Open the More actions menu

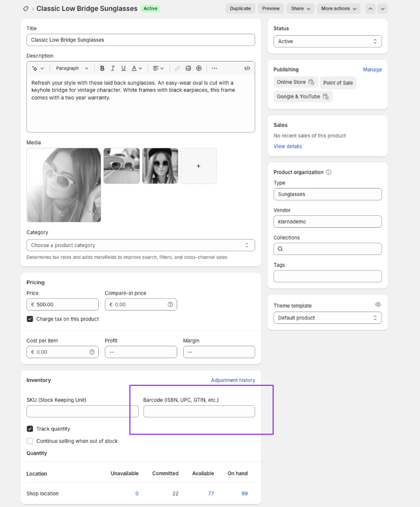tap(339, 8)
